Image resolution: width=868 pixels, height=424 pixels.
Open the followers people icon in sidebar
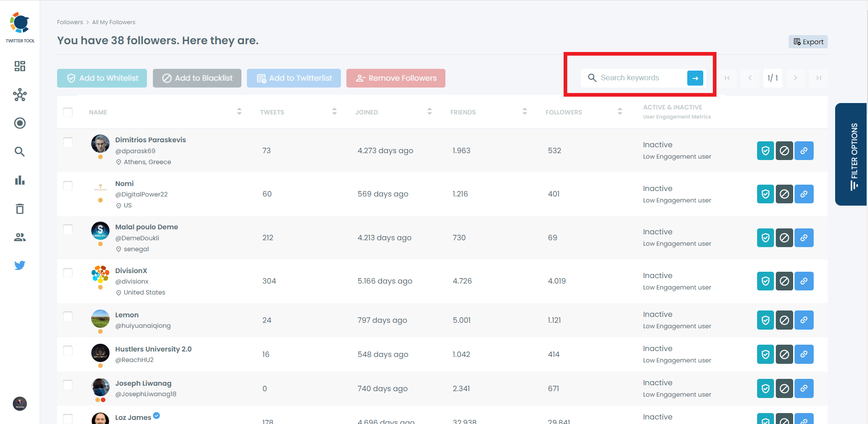pyautogui.click(x=20, y=237)
